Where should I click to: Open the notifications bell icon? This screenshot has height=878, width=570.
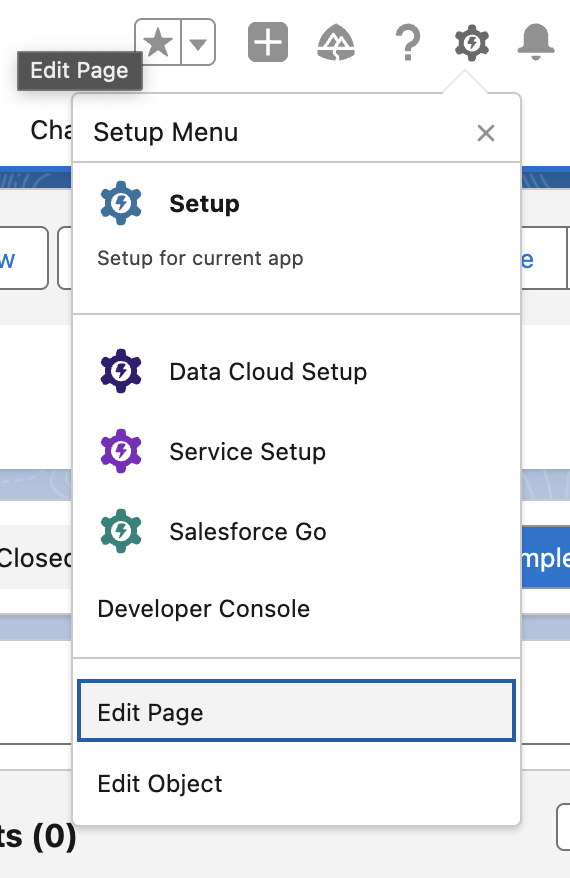[x=536, y=42]
